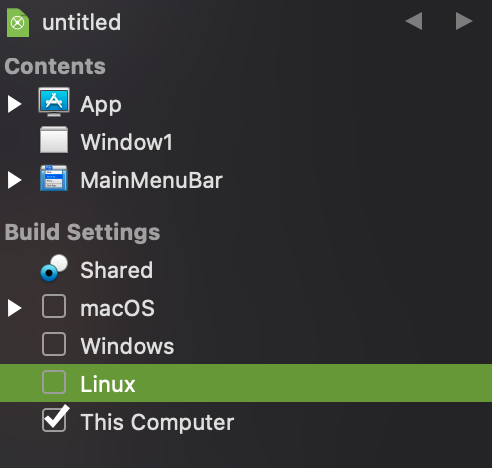492x468 pixels.
Task: Expand the App item disclosure triangle
Action: pyautogui.click(x=14, y=104)
